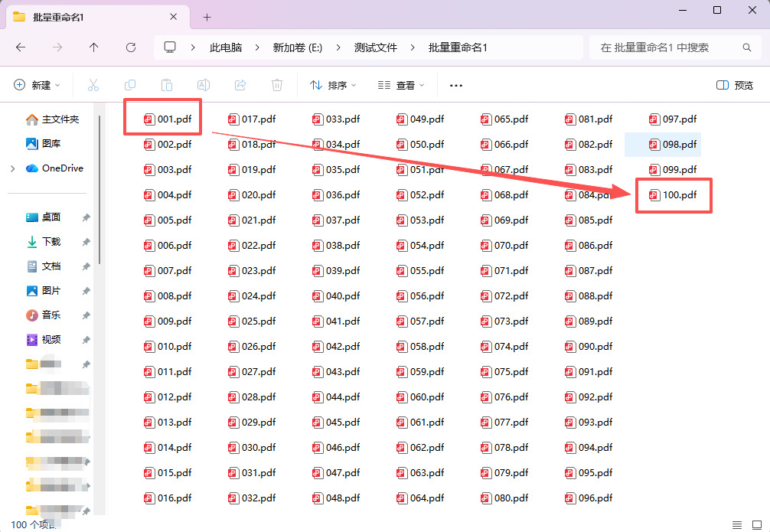Go back with the left arrow
Viewport: 770px width, 532px height.
coord(21,47)
